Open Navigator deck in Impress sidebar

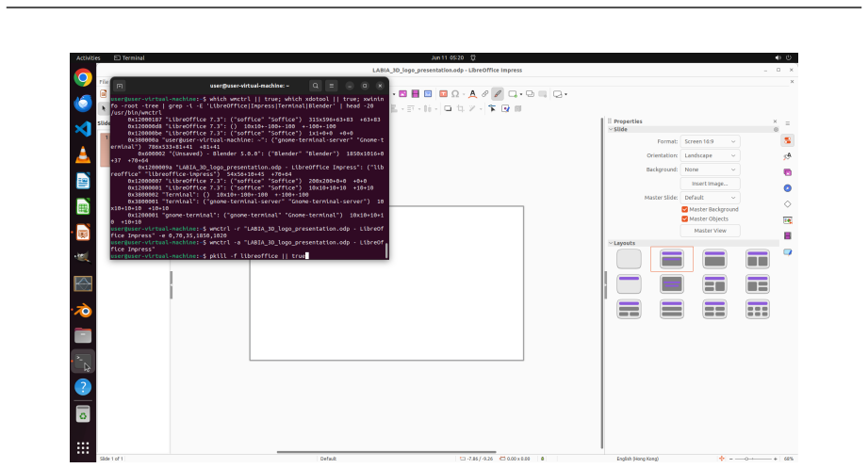coord(787,188)
